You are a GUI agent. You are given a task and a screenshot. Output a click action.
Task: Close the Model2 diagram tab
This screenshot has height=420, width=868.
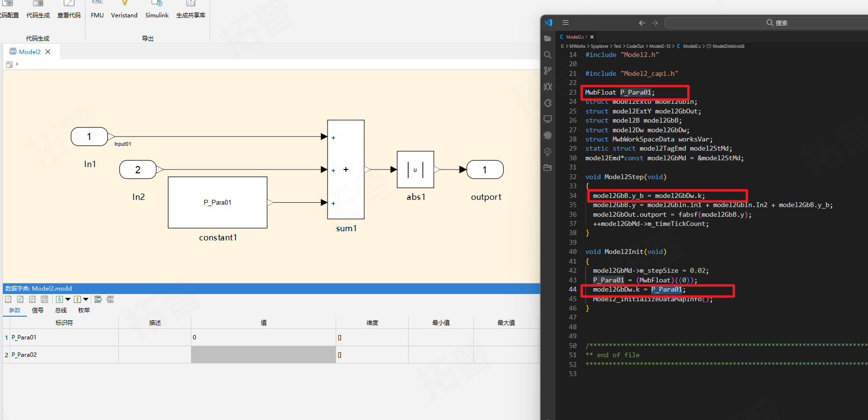[x=48, y=52]
